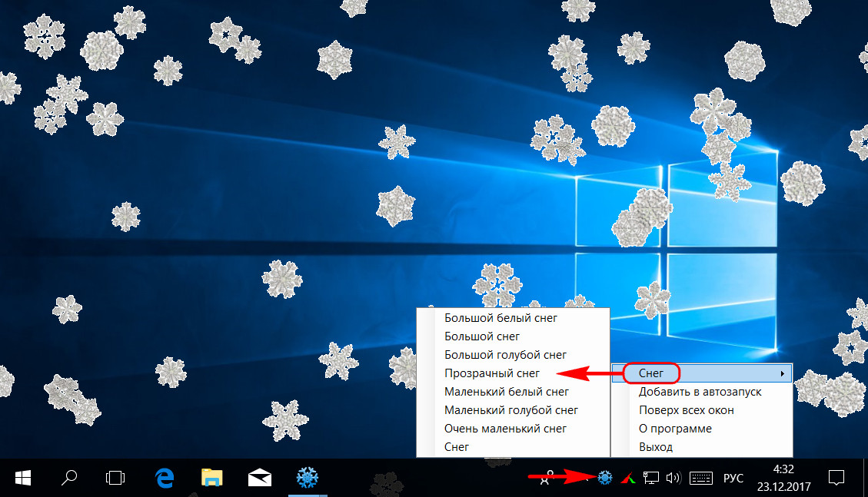
Task: Click the red-green tray icon
Action: [628, 479]
